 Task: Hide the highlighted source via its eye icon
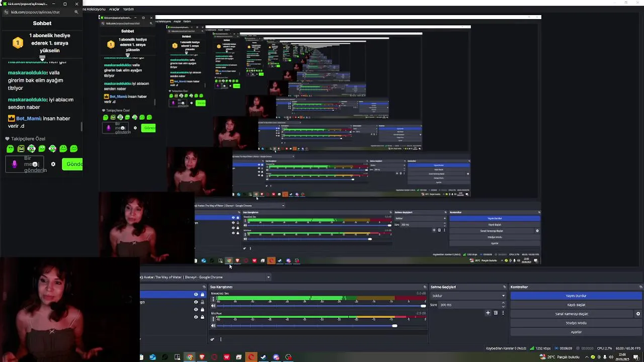196,295
